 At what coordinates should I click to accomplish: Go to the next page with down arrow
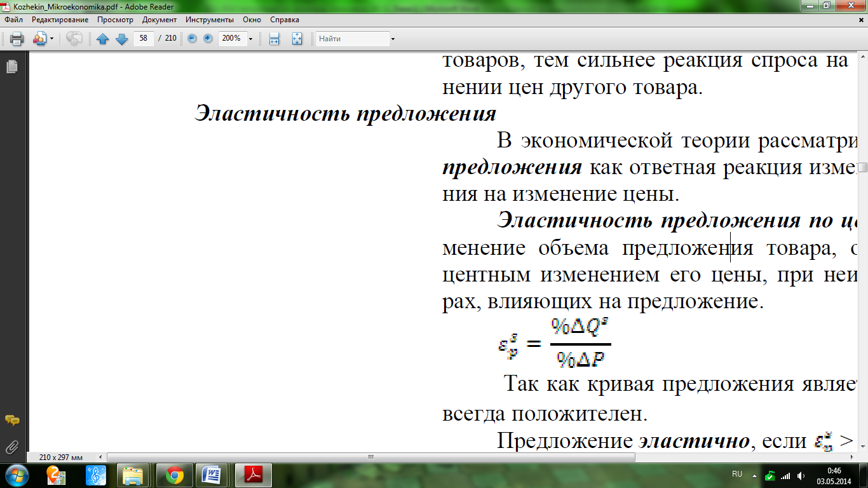pyautogui.click(x=121, y=39)
